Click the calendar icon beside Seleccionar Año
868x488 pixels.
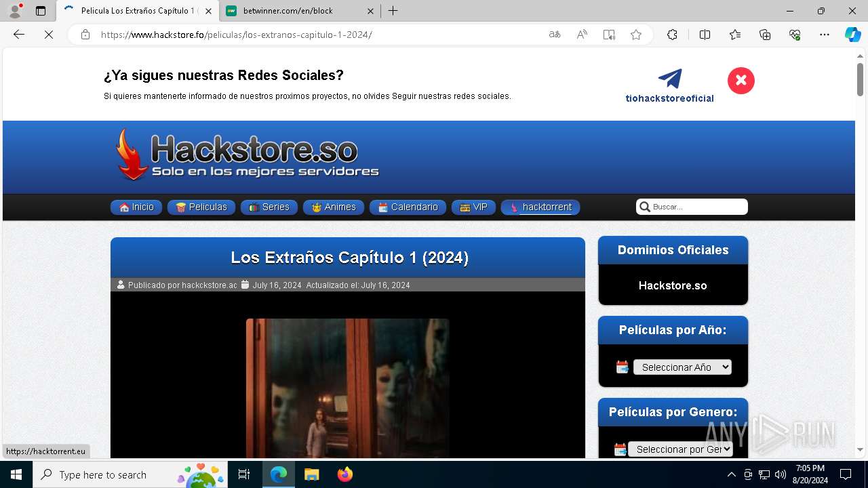[622, 367]
